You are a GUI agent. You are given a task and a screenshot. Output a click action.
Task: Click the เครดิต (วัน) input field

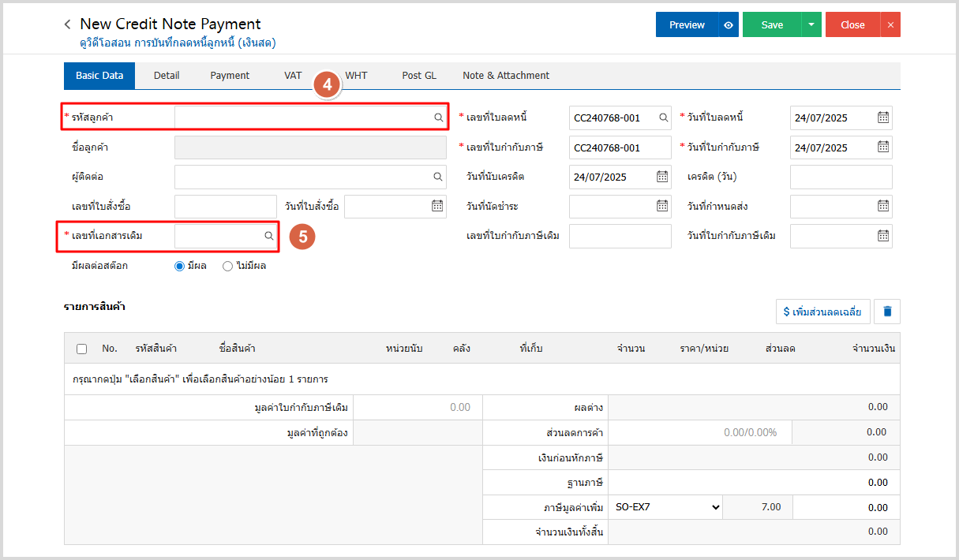(x=841, y=177)
